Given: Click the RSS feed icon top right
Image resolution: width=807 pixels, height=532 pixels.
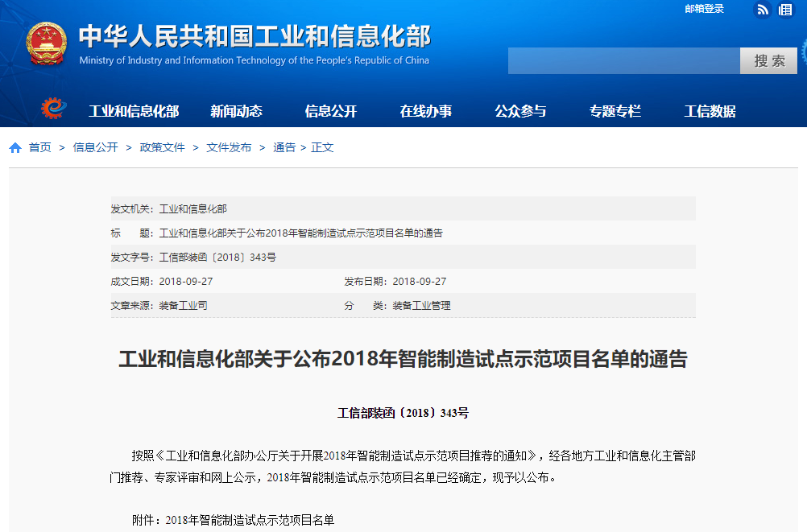Looking at the screenshot, I should 762,10.
